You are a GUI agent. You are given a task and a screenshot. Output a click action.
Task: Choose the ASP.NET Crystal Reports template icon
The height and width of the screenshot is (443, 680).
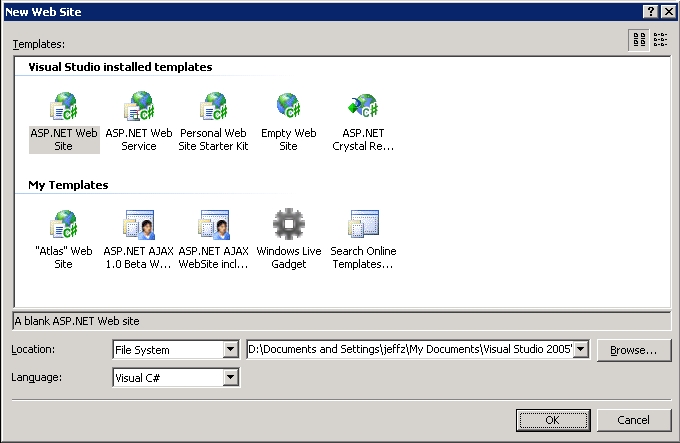coord(363,105)
